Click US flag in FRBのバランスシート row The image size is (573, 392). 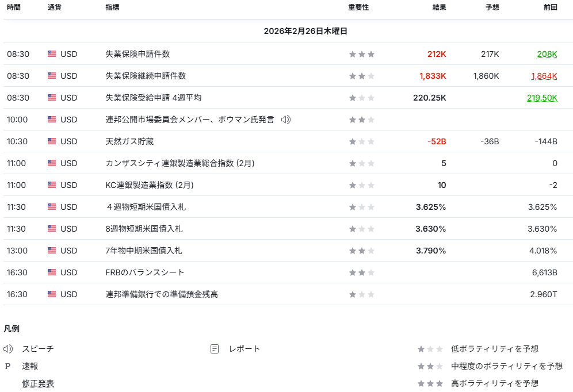pyautogui.click(x=52, y=272)
